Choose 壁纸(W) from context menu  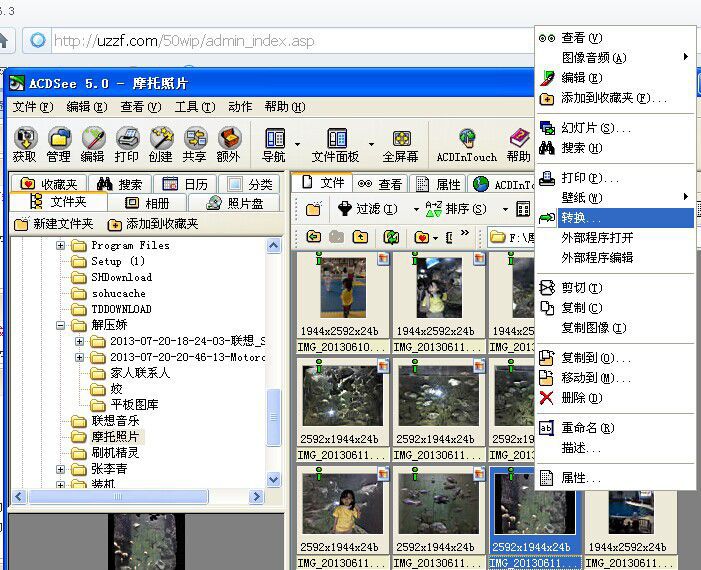[615, 197]
